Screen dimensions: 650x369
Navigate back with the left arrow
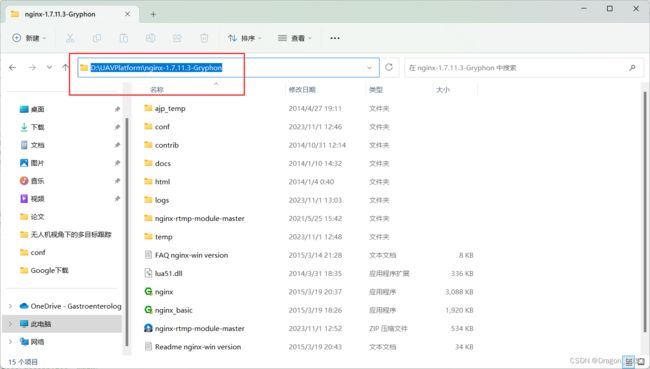(x=13, y=67)
